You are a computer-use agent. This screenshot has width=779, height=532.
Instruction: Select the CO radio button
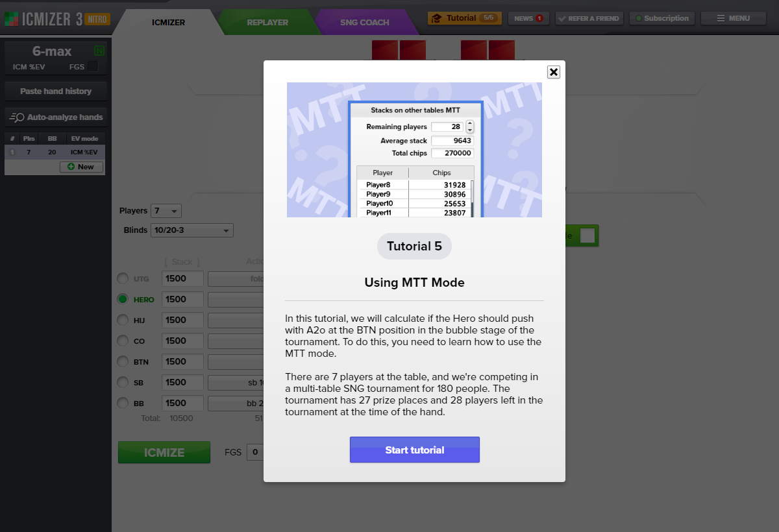point(123,341)
